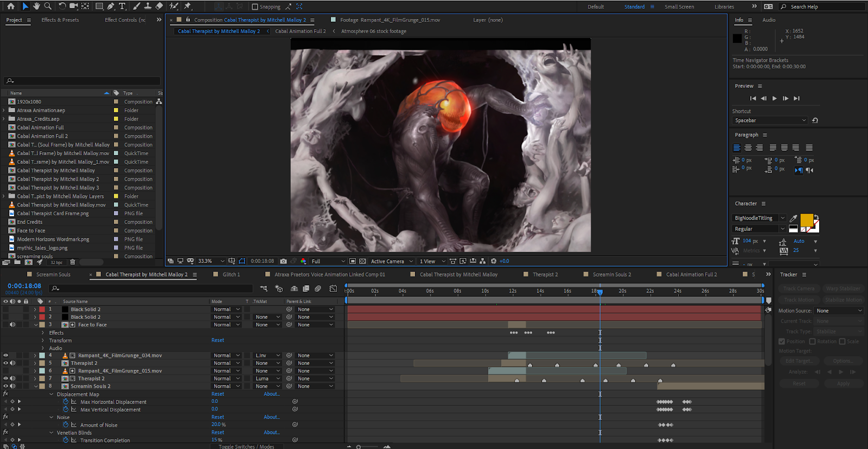Image resolution: width=868 pixels, height=449 pixels.
Task: Select the Unified Camera tool
Action: pyautogui.click(x=74, y=7)
